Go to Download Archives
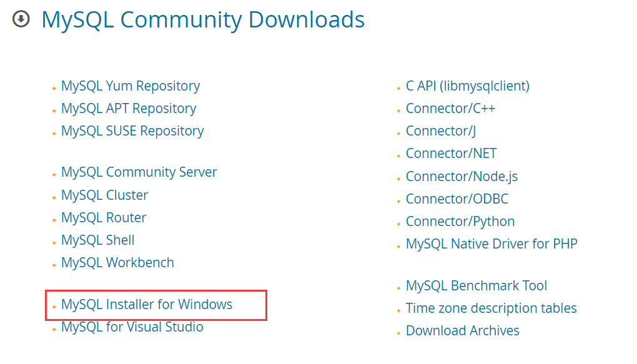637x364 pixels. click(x=463, y=331)
